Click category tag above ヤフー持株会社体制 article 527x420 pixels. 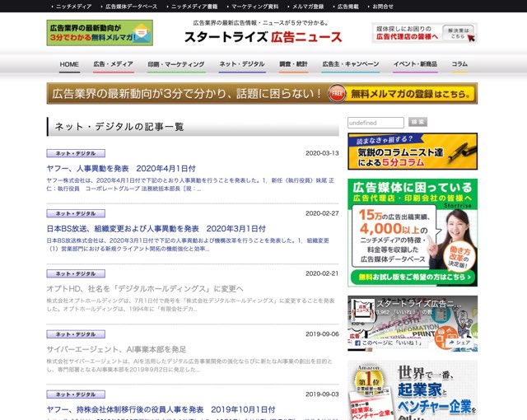(76, 394)
